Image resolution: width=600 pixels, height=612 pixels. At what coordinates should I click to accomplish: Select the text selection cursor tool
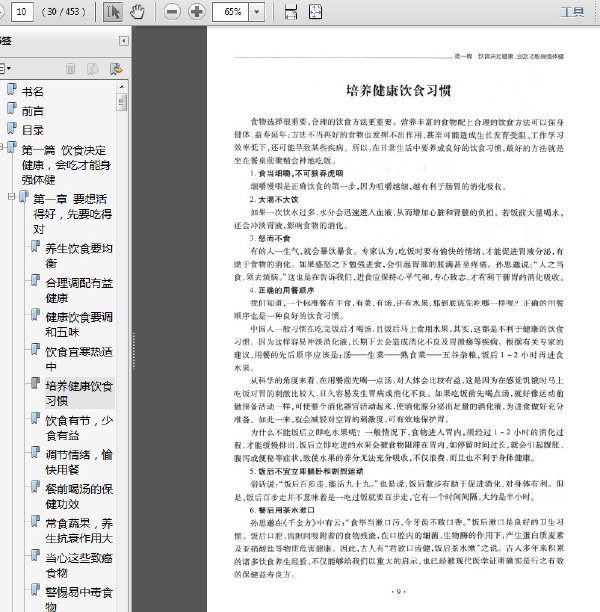(x=112, y=12)
